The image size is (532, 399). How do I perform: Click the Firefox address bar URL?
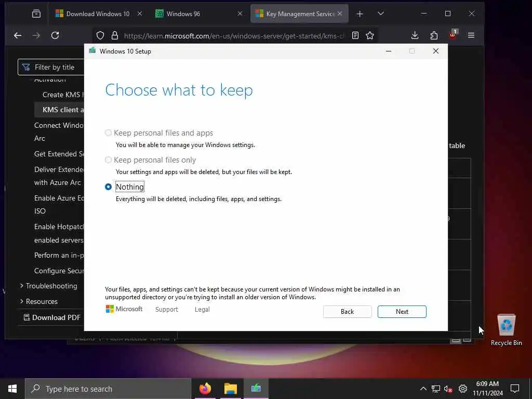(x=234, y=36)
